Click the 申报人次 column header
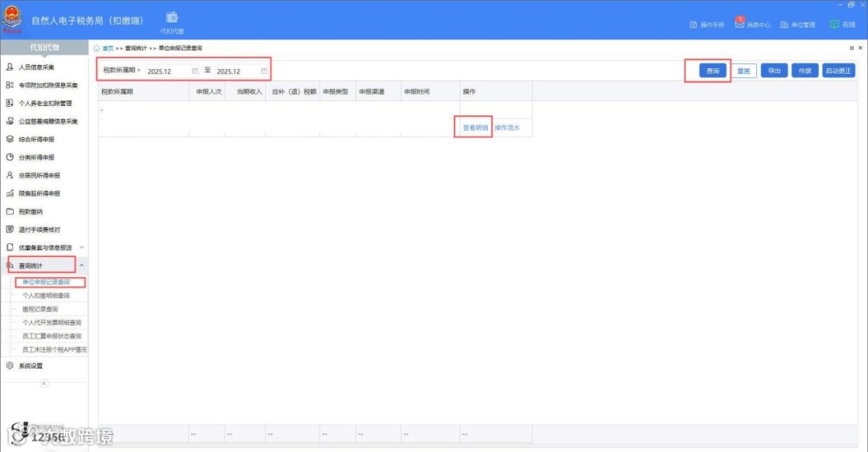The image size is (868, 452). 209,92
